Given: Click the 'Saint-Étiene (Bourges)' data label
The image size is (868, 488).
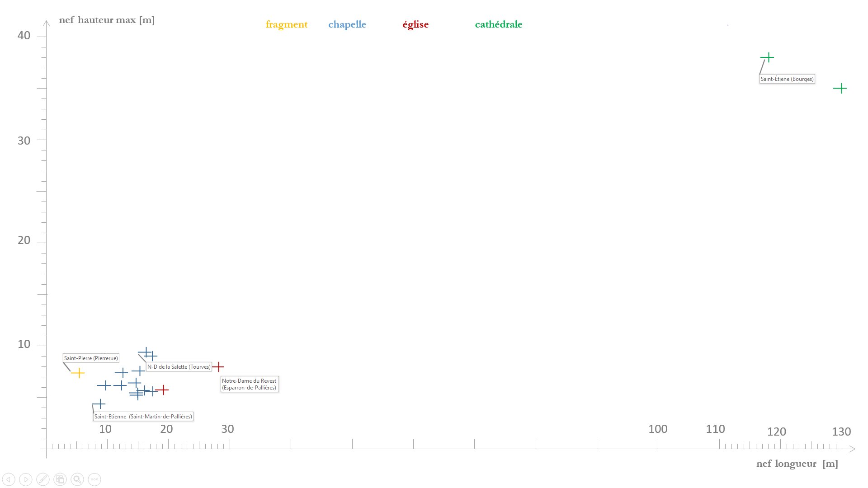Looking at the screenshot, I should click(x=787, y=79).
